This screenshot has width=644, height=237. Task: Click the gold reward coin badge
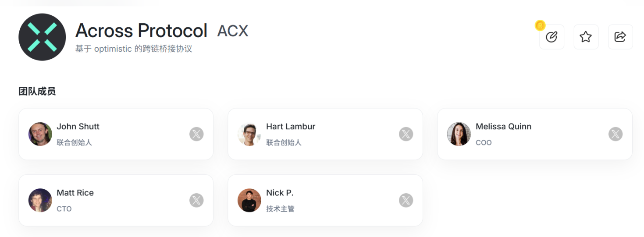point(540,25)
